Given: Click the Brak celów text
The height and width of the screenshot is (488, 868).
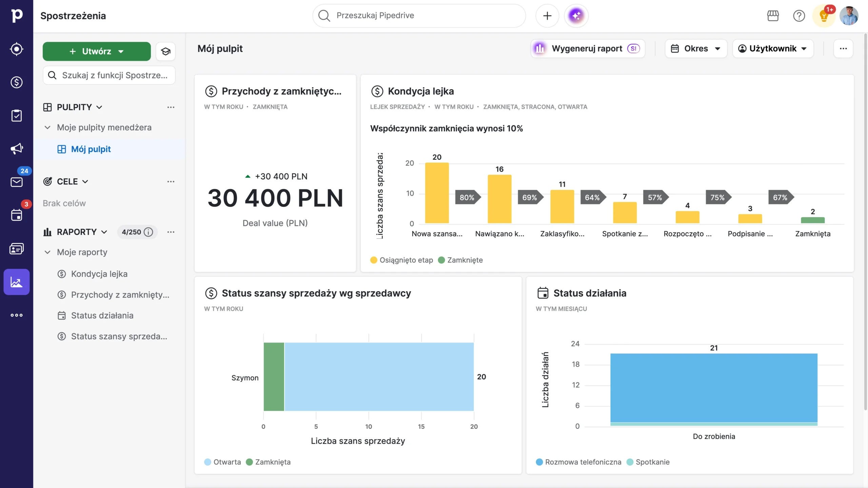Looking at the screenshot, I should click(64, 203).
